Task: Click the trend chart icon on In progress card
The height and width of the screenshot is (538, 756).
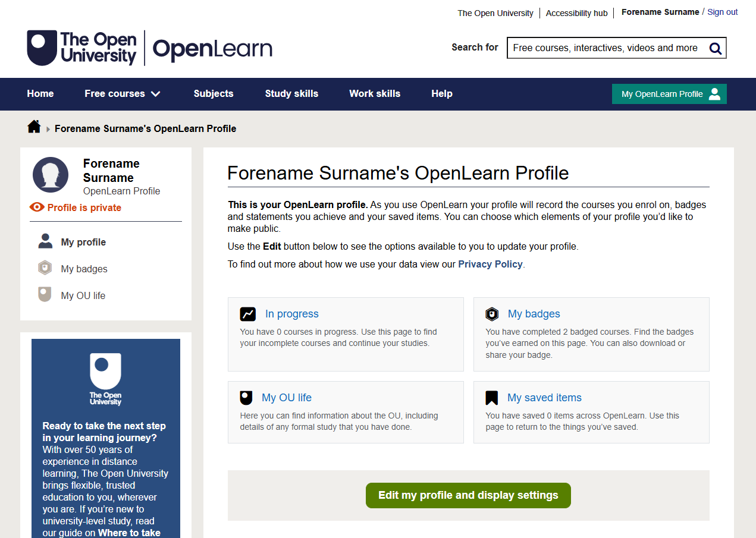Action: coord(248,313)
